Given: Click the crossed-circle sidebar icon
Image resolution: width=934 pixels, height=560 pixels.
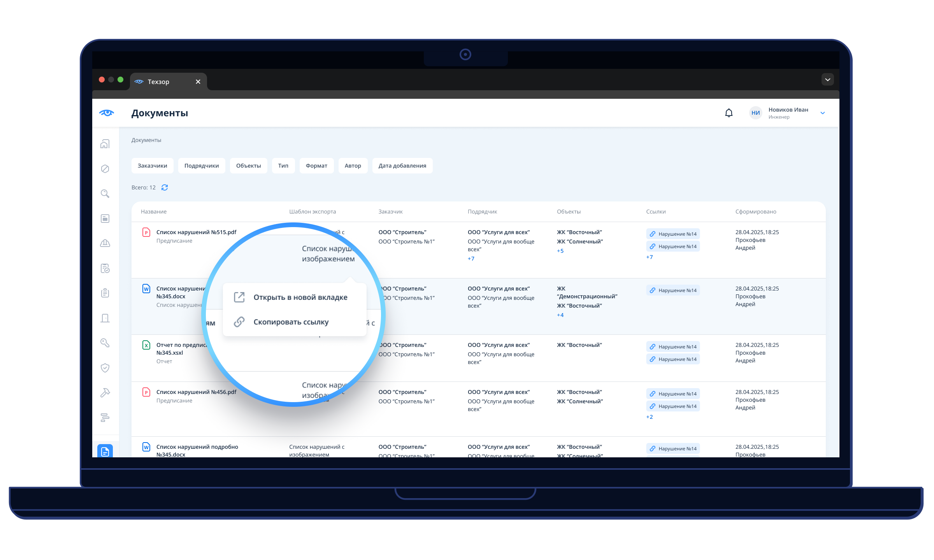Looking at the screenshot, I should pyautogui.click(x=105, y=169).
